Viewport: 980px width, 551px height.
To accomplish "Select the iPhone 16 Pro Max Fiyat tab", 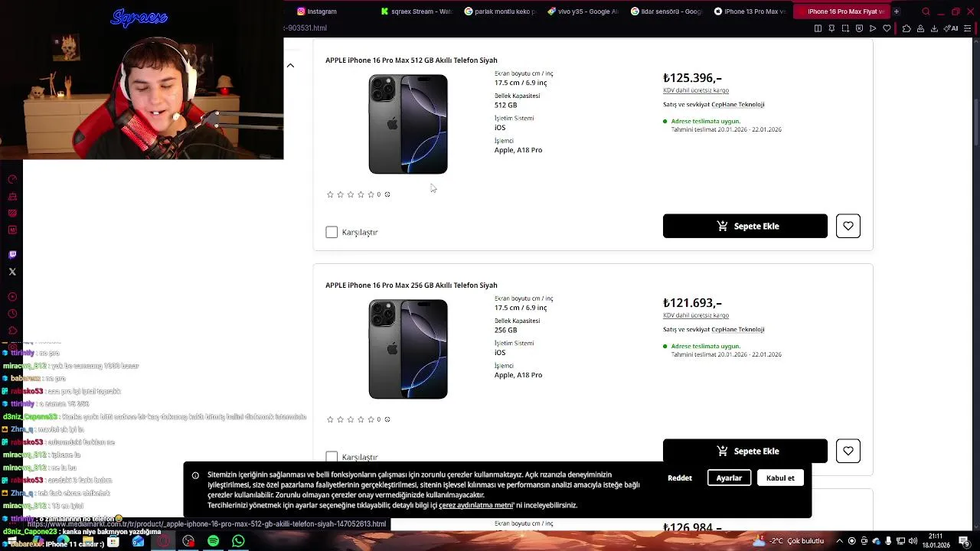I will (841, 11).
